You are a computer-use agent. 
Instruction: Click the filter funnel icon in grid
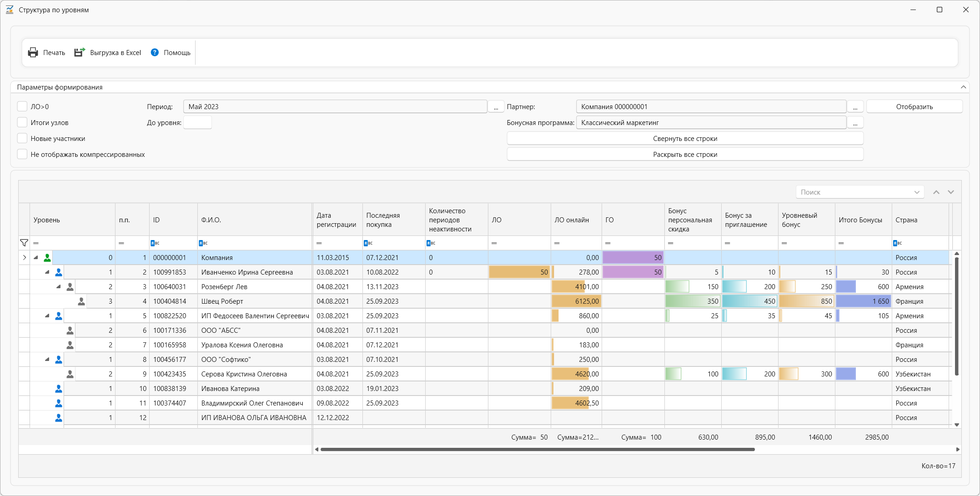(x=24, y=243)
